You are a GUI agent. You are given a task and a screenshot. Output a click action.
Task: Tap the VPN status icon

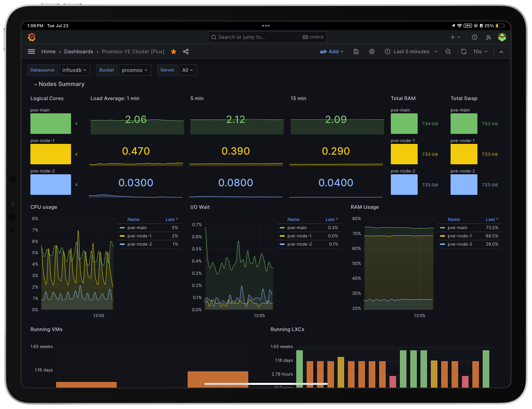(x=468, y=26)
